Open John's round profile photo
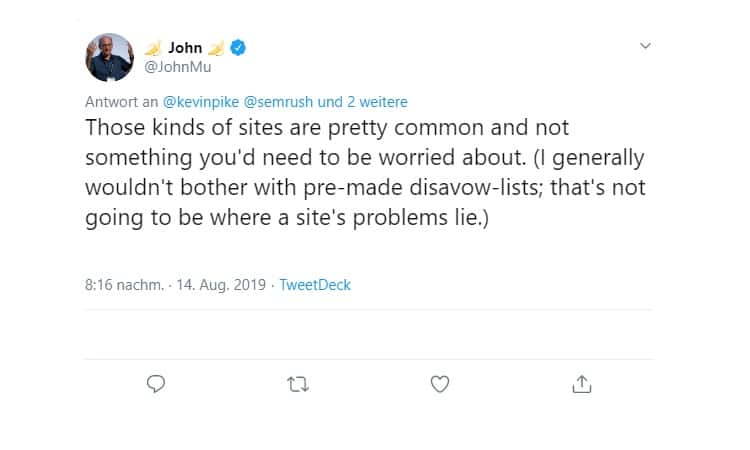This screenshot has width=750, height=450. click(110, 57)
